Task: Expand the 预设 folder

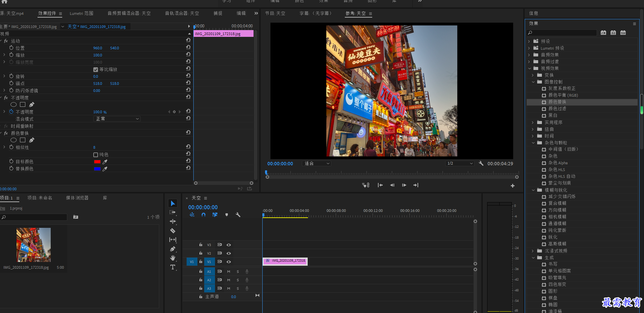Action: [529, 41]
